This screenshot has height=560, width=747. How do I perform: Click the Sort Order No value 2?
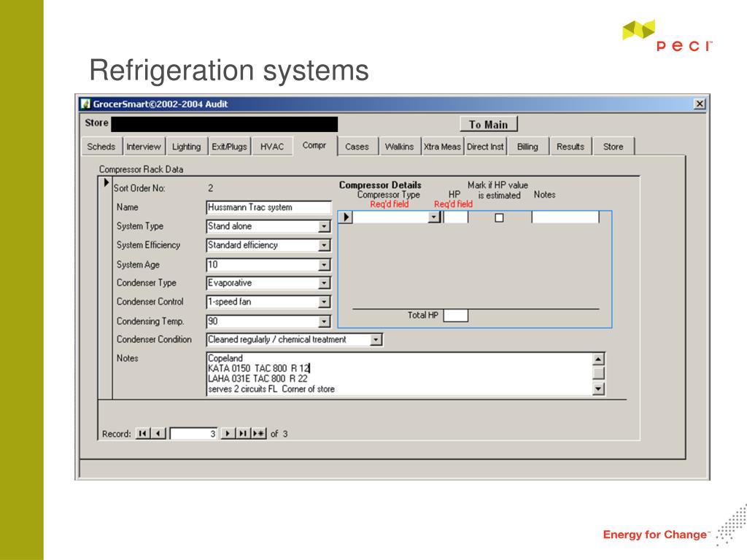211,188
